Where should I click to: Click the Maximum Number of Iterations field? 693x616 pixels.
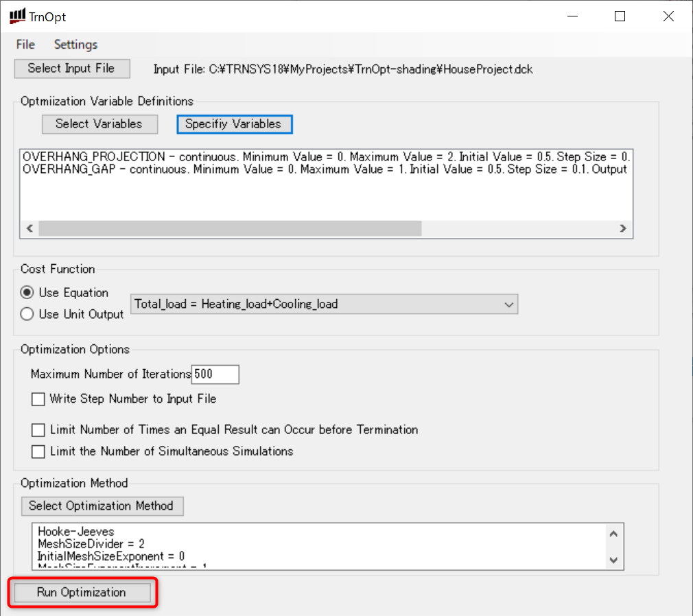(x=215, y=375)
